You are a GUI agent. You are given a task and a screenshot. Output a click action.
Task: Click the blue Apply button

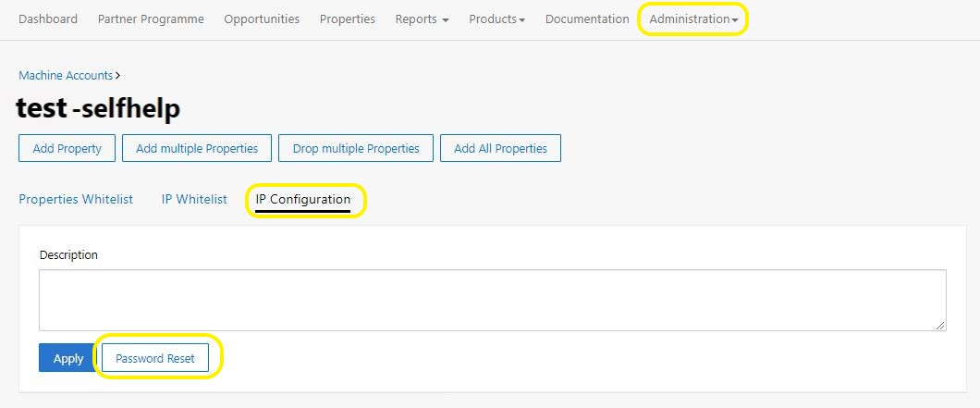[x=68, y=358]
